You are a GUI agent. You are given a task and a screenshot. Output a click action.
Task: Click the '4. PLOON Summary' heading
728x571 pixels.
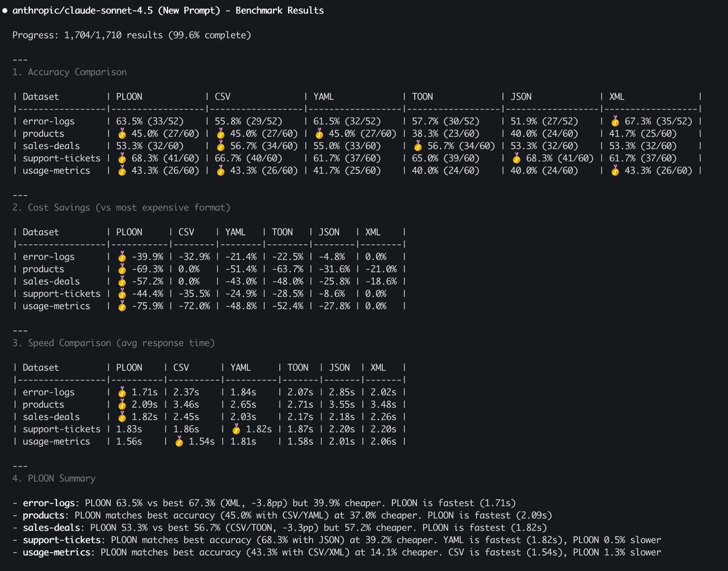54,478
